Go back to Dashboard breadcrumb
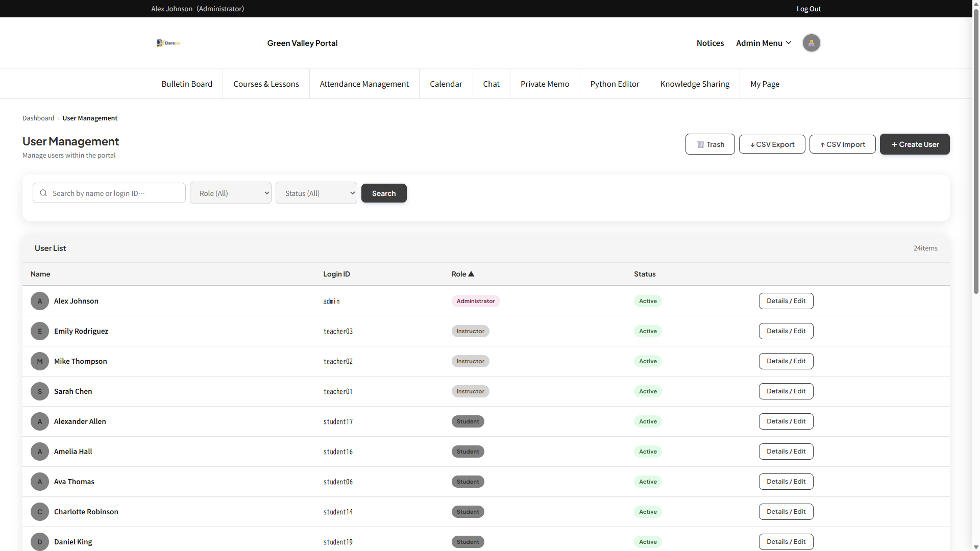The height and width of the screenshot is (551, 980). (38, 118)
